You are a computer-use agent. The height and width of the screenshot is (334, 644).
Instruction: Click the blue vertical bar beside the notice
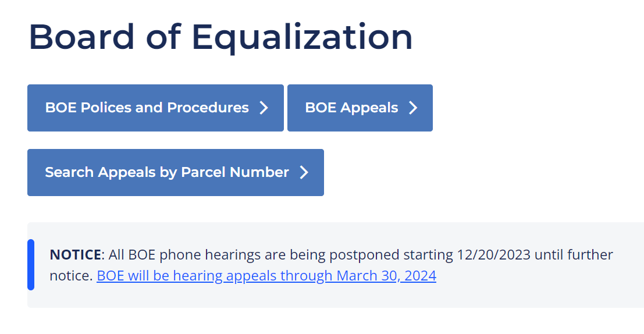pos(31,265)
